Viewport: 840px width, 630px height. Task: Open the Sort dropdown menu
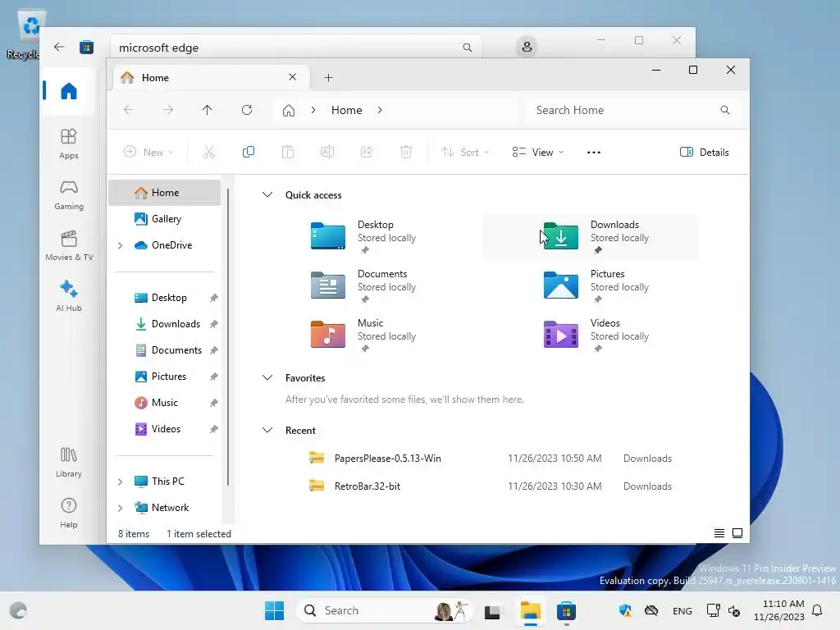pos(464,152)
